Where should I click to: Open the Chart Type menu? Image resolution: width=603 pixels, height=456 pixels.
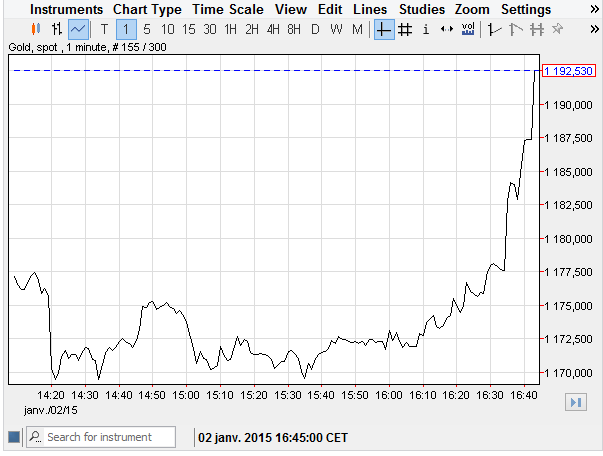[147, 9]
